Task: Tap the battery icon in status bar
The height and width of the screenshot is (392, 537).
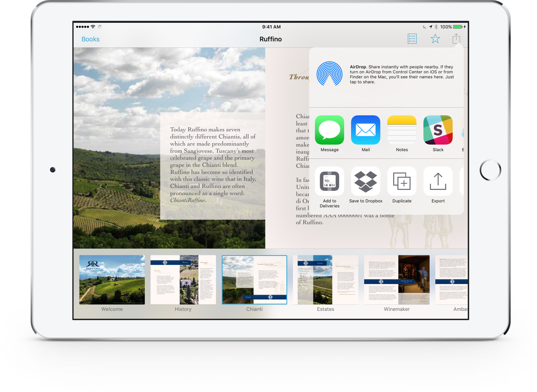Action: click(458, 27)
